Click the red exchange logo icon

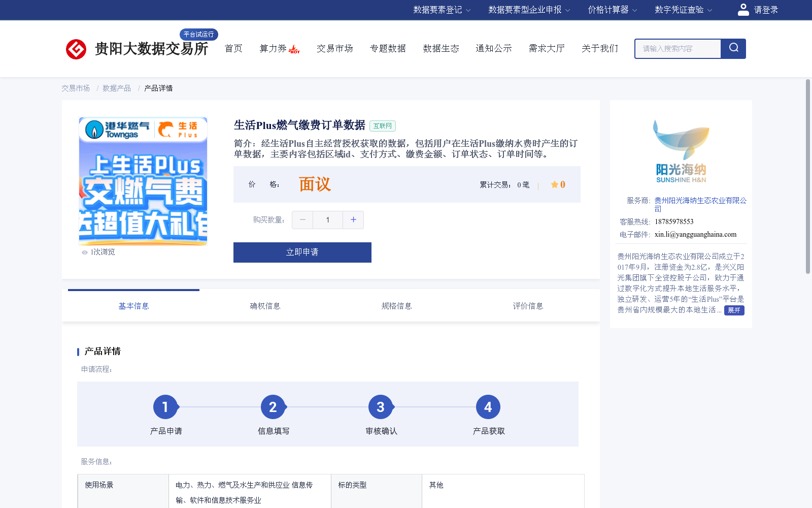coord(76,49)
